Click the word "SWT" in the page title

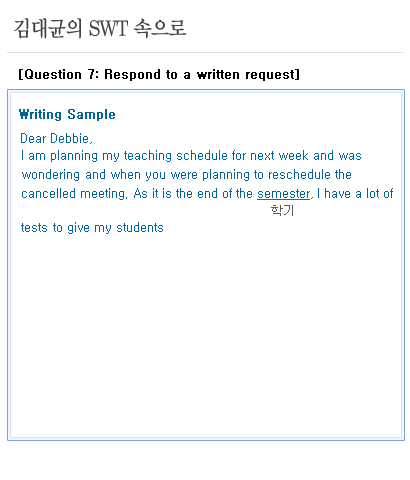[108, 28]
